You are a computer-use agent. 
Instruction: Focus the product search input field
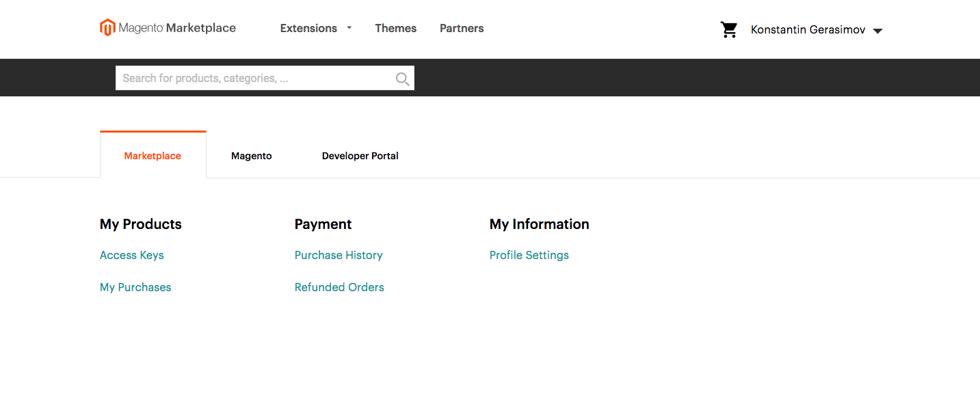pos(253,78)
